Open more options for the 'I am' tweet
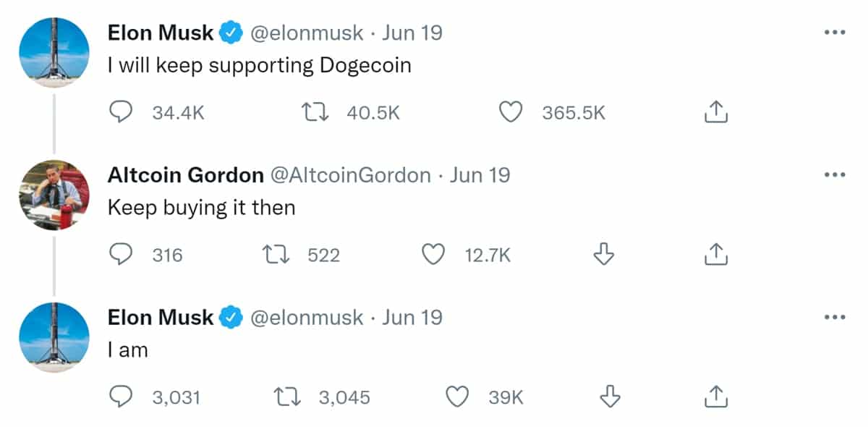 click(x=834, y=317)
